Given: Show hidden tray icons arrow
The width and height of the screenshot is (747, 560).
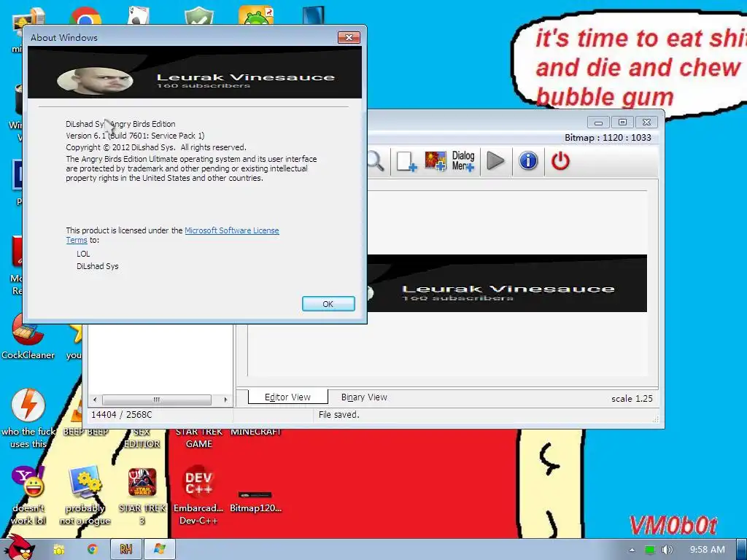Looking at the screenshot, I should tap(632, 550).
